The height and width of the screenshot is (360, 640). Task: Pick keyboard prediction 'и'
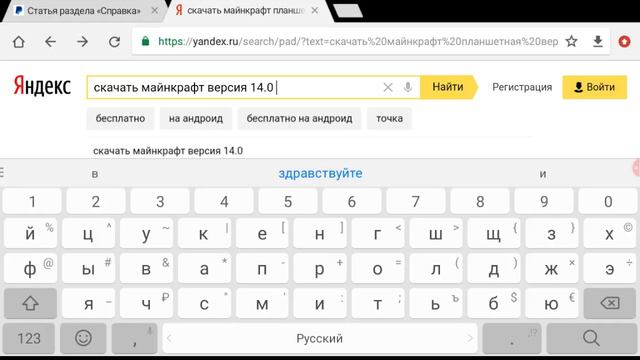click(543, 174)
